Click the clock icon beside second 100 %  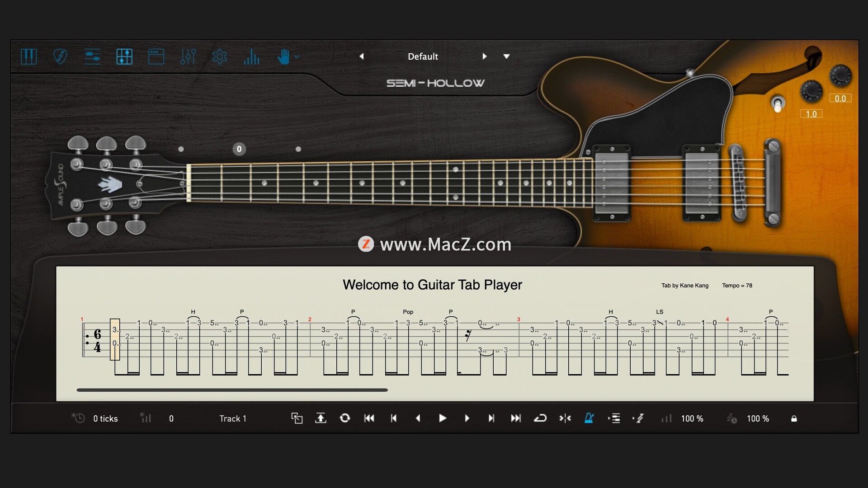(732, 418)
